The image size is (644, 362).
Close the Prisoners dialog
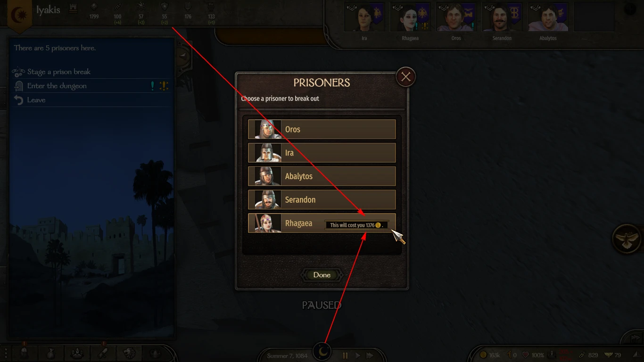(x=406, y=76)
